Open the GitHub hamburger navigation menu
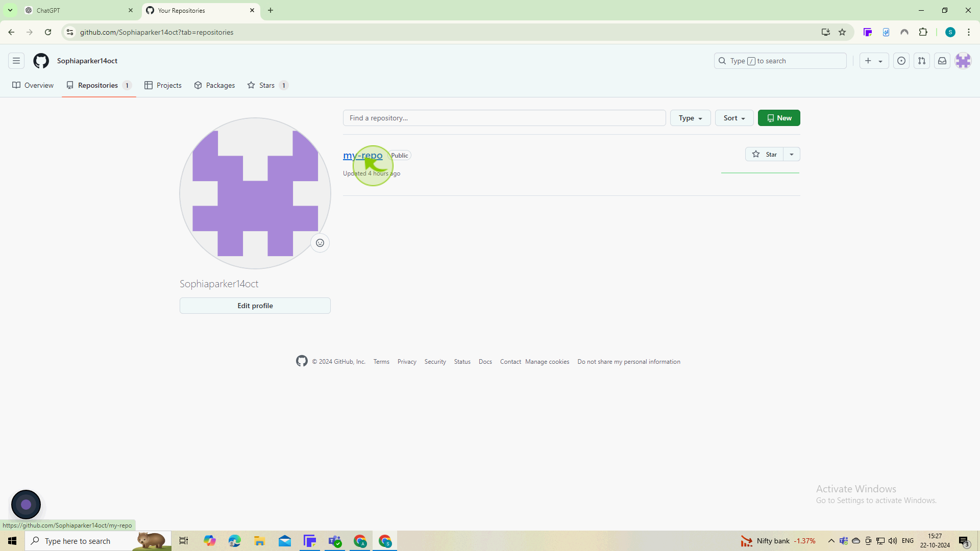 (16, 61)
